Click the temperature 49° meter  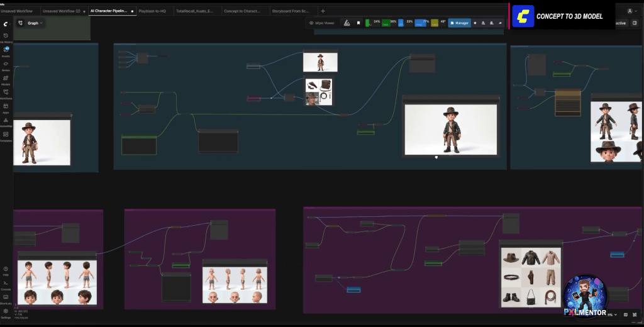click(x=438, y=23)
